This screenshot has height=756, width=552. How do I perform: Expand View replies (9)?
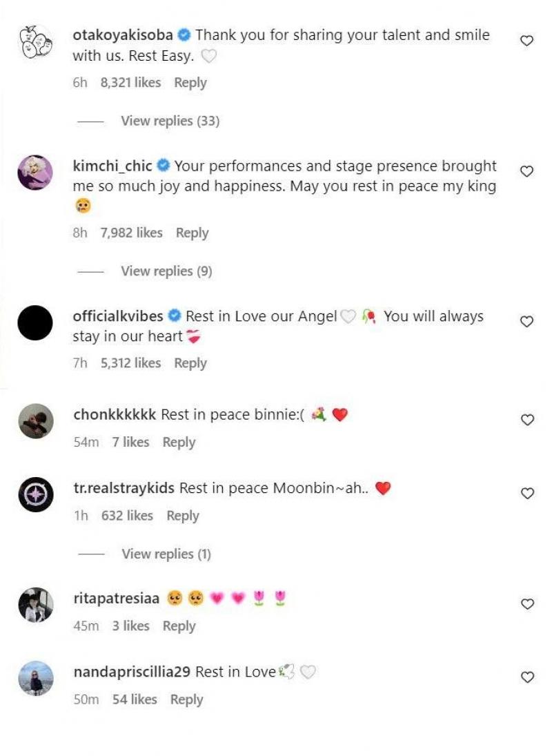point(166,271)
